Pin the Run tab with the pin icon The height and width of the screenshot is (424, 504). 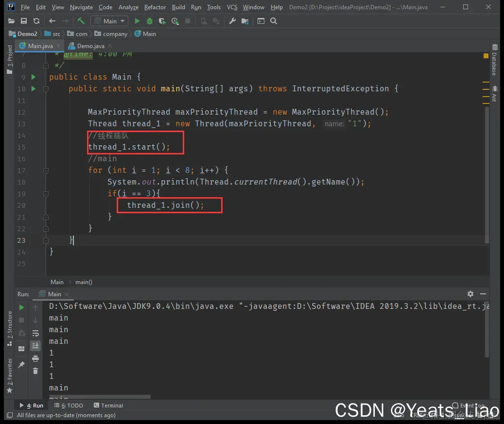point(21,365)
